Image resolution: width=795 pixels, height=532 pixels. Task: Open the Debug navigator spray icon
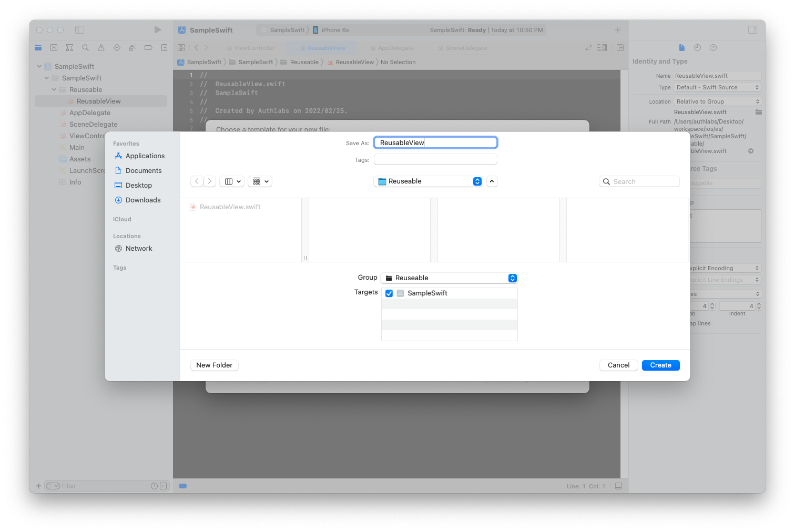pos(132,48)
